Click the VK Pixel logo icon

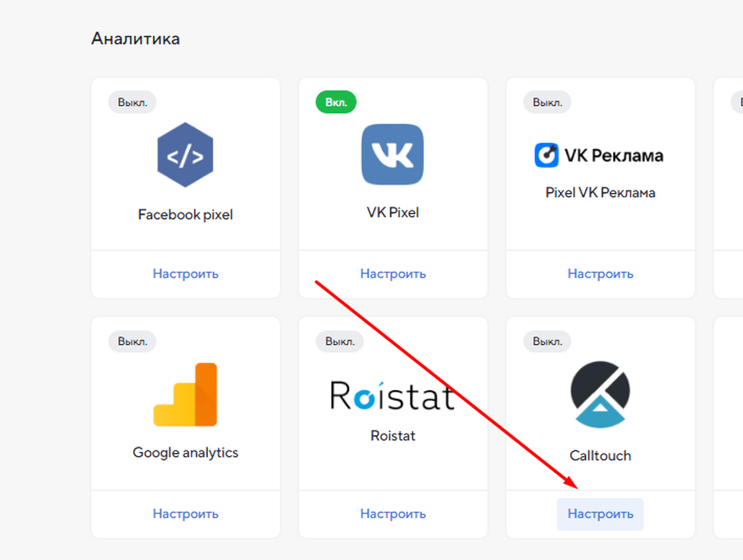[x=392, y=154]
